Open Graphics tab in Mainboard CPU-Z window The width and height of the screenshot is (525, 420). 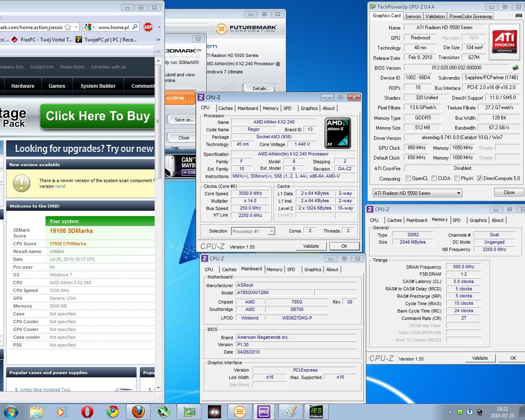pos(313,269)
